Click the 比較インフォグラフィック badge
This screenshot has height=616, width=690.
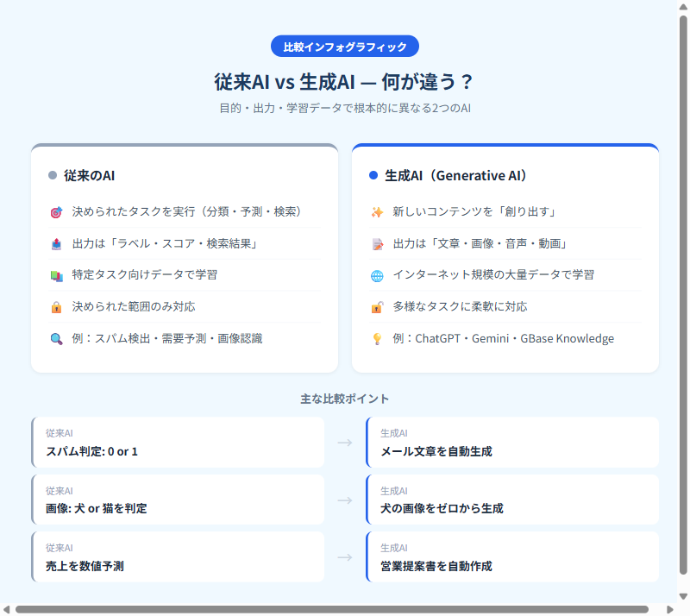pyautogui.click(x=345, y=46)
